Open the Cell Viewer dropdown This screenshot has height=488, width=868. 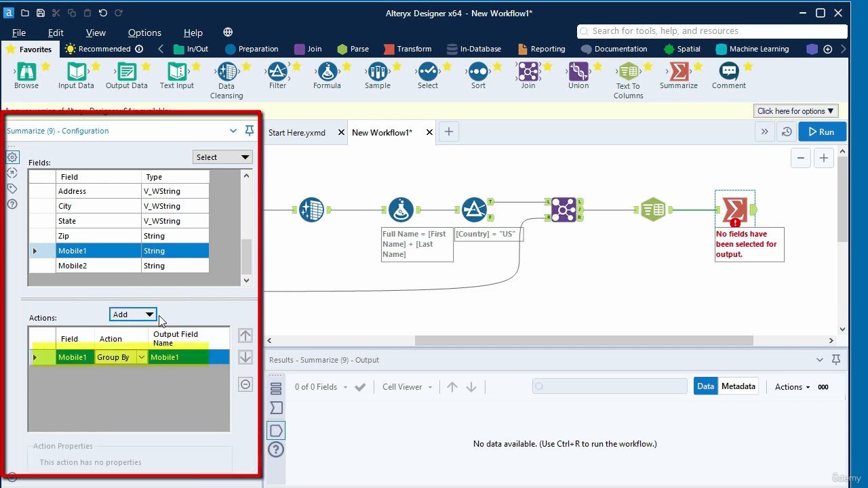coord(407,387)
